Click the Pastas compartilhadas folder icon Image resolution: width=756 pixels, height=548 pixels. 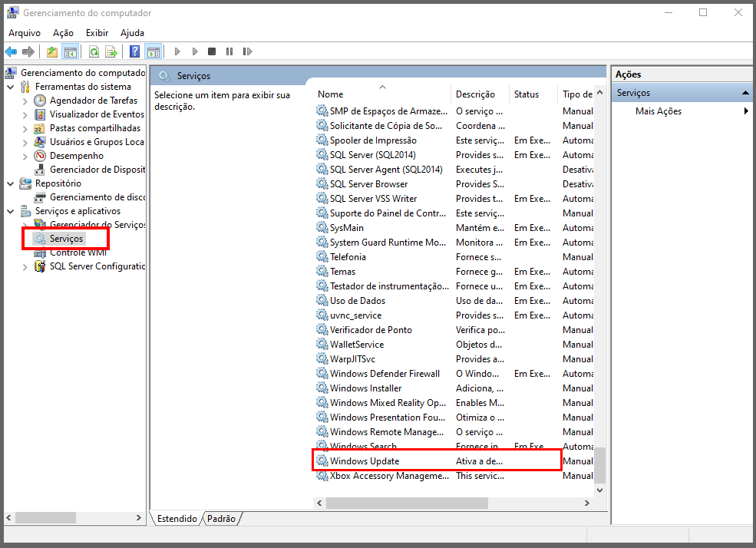point(40,128)
